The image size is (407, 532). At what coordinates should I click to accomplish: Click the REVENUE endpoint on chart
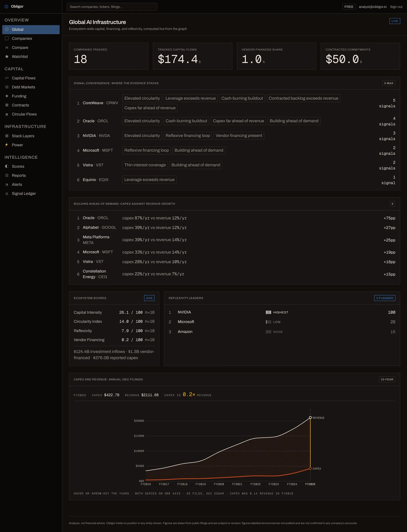[x=310, y=418]
